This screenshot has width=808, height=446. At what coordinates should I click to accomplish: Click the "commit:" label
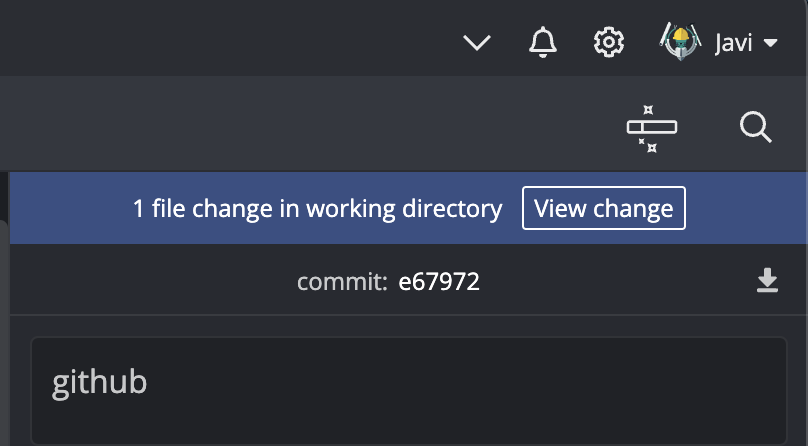342,282
